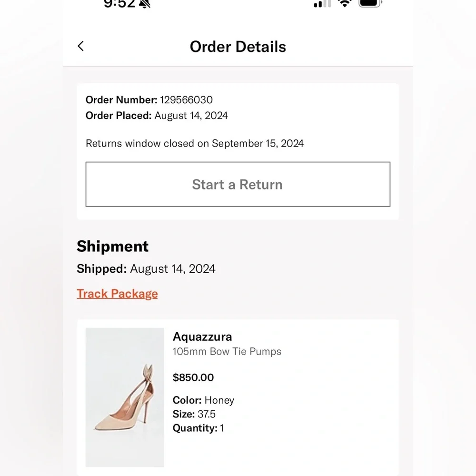Tap Start a Return
Viewport: 476px width, 476px height.
click(x=238, y=185)
